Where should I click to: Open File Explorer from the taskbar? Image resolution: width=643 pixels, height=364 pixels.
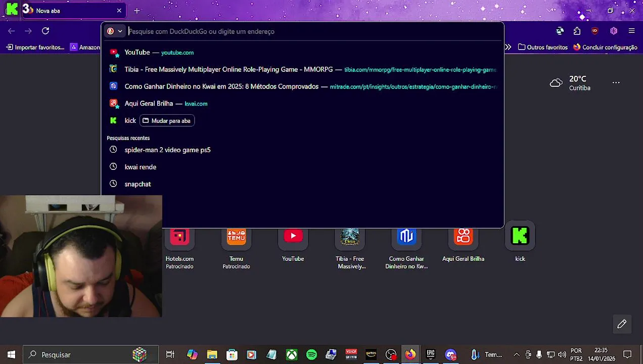(x=212, y=354)
